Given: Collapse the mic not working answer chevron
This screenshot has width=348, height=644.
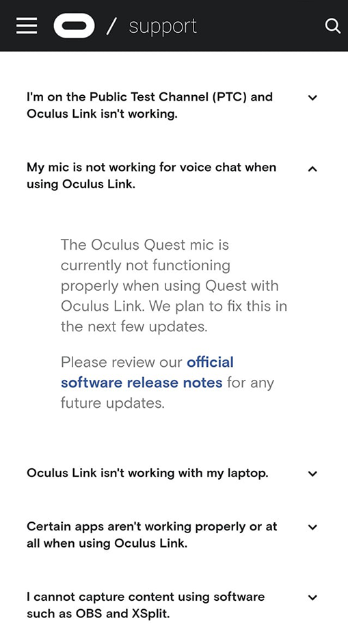Looking at the screenshot, I should coord(312,168).
